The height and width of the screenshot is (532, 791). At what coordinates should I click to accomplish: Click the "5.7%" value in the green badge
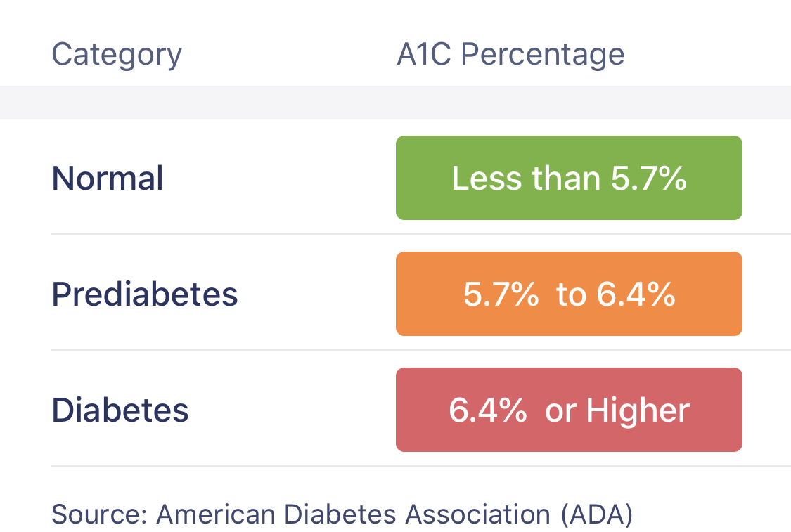(648, 179)
